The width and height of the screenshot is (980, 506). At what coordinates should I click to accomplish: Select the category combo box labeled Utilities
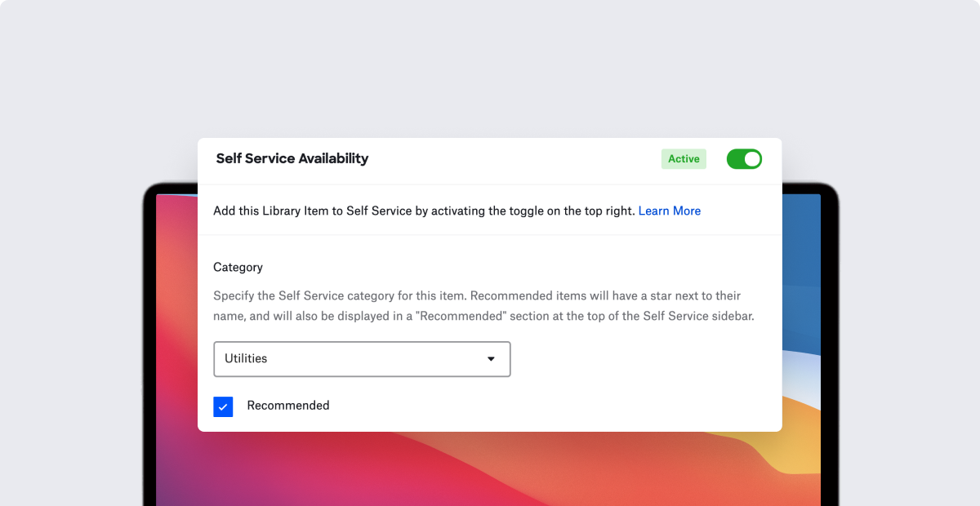[x=362, y=358]
